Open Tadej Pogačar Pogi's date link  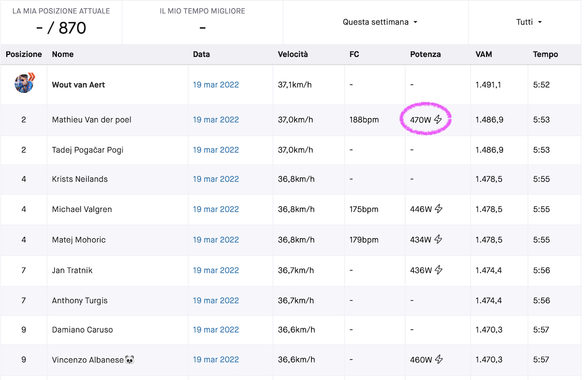216,150
